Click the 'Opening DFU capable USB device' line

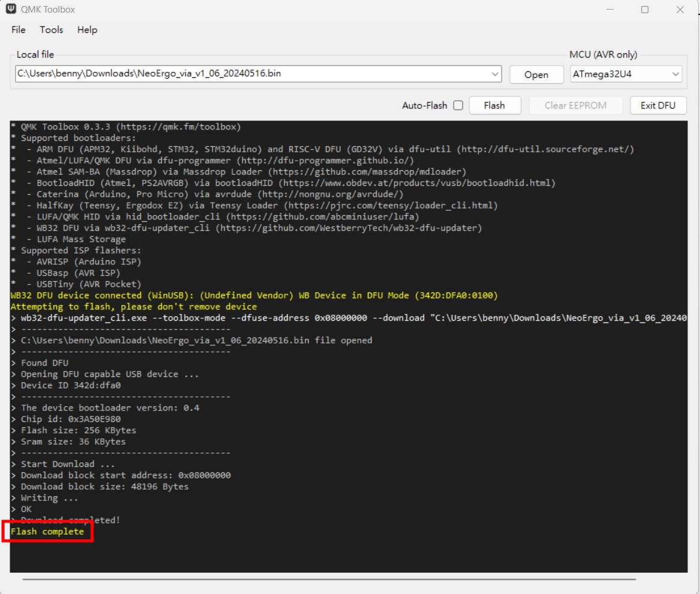coord(105,374)
